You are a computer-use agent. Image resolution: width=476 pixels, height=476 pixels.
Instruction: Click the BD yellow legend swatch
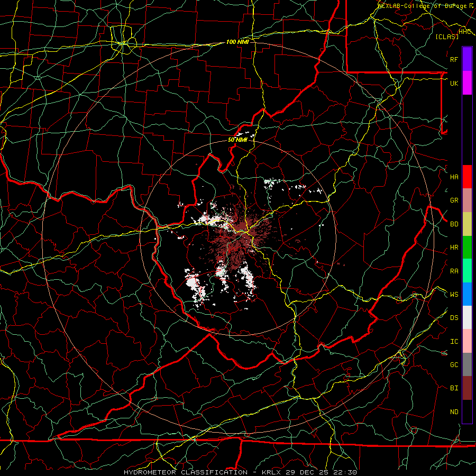[x=467, y=224]
